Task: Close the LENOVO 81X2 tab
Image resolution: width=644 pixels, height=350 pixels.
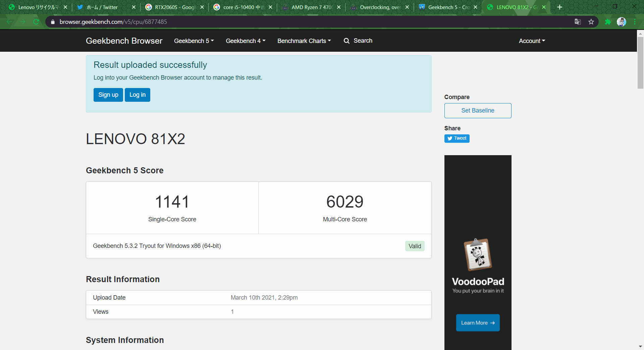Action: pos(544,7)
